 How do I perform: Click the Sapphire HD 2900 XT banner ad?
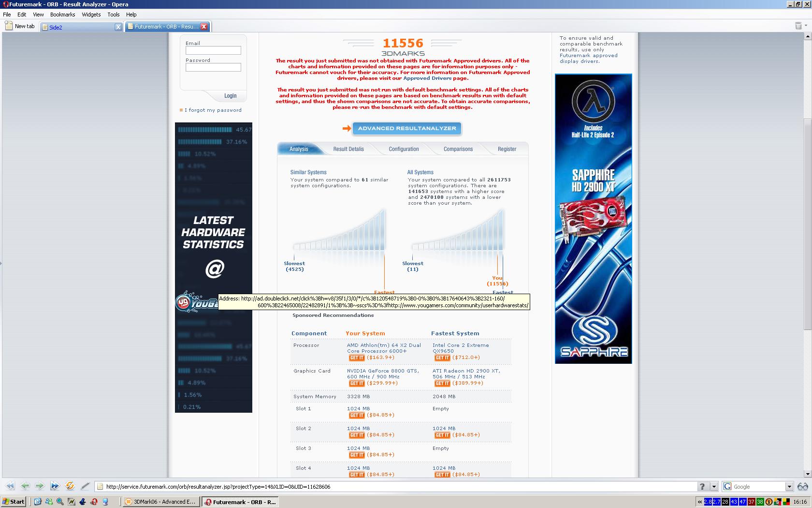[593, 219]
